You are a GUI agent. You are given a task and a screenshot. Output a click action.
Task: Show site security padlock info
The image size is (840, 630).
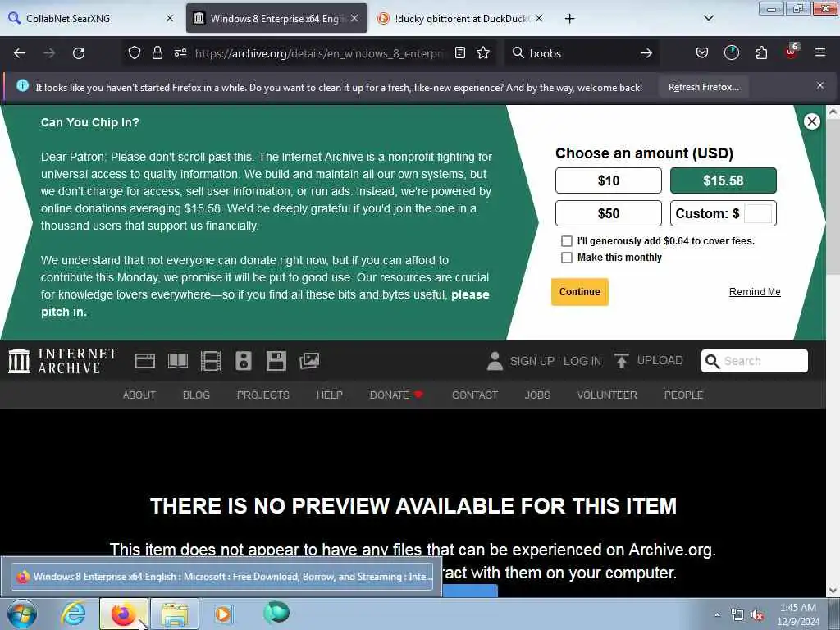(157, 52)
